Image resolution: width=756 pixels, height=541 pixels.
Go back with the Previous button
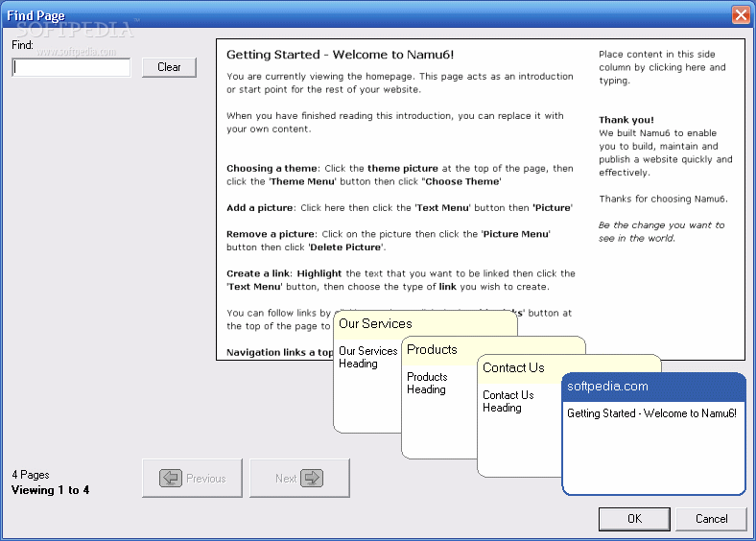click(x=193, y=479)
